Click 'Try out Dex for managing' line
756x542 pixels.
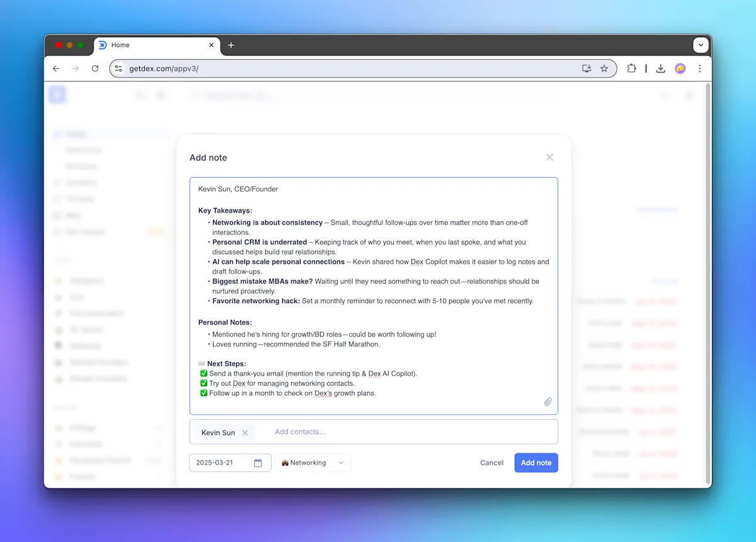tap(282, 383)
